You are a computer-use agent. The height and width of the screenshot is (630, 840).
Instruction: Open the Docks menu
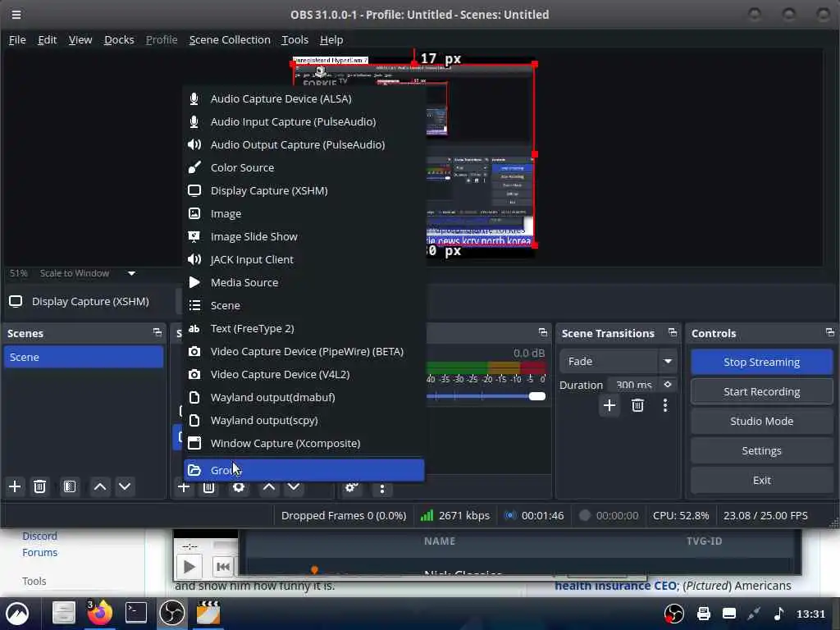[119, 39]
